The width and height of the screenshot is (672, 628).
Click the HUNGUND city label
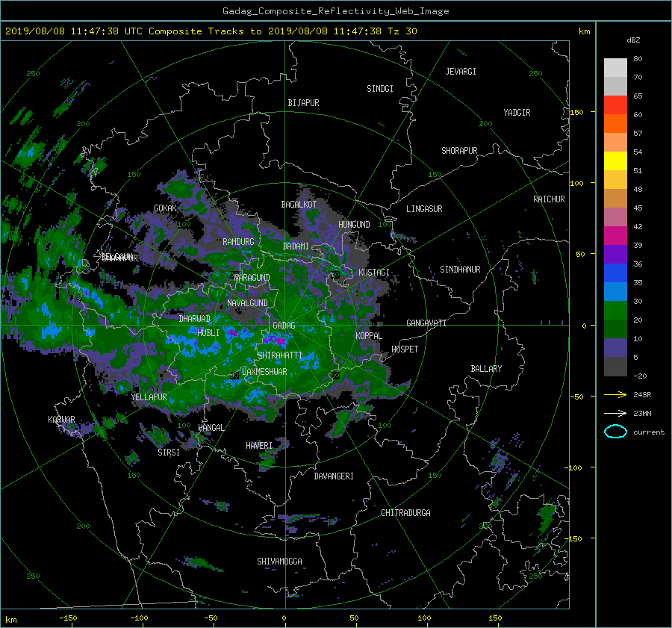354,225
